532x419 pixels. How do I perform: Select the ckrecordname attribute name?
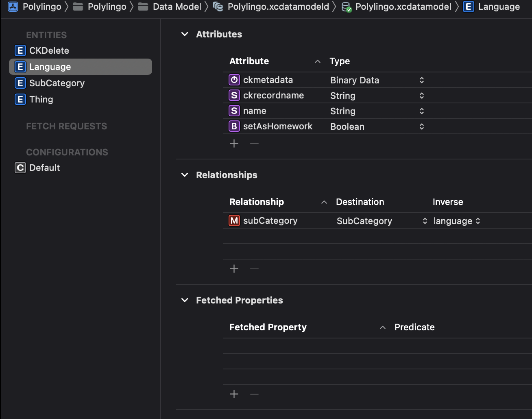tap(273, 95)
